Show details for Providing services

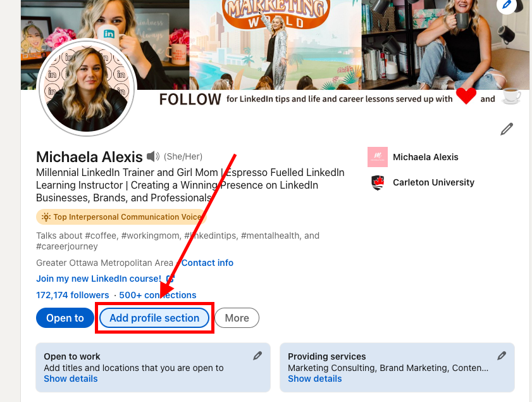314,379
